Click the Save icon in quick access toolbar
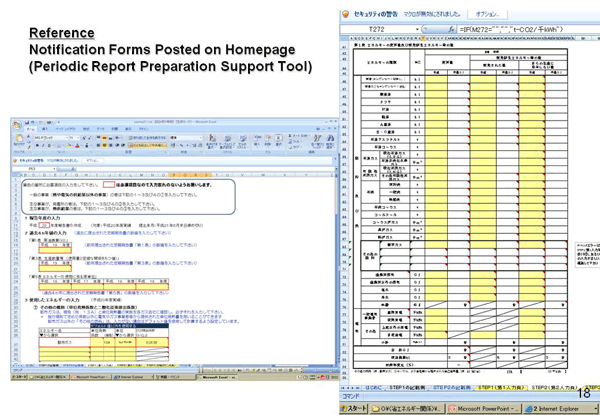This screenshot has width=600, height=415. coord(27,122)
